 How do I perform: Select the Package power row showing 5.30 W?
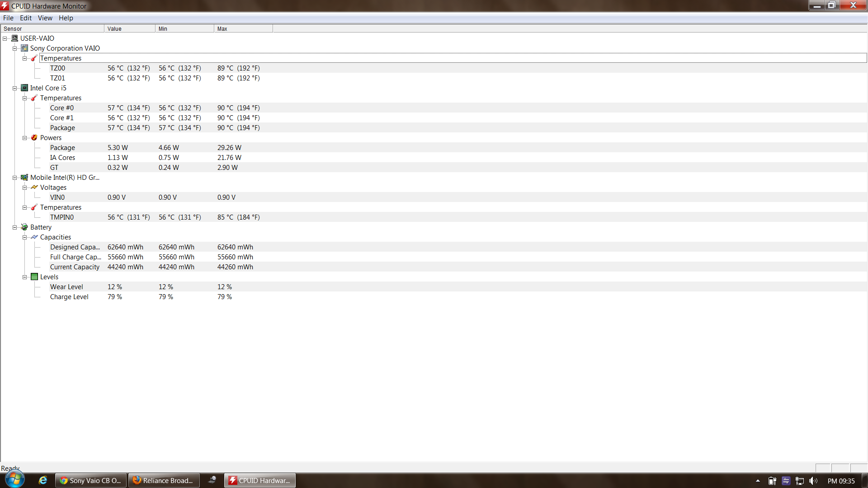[458, 148]
